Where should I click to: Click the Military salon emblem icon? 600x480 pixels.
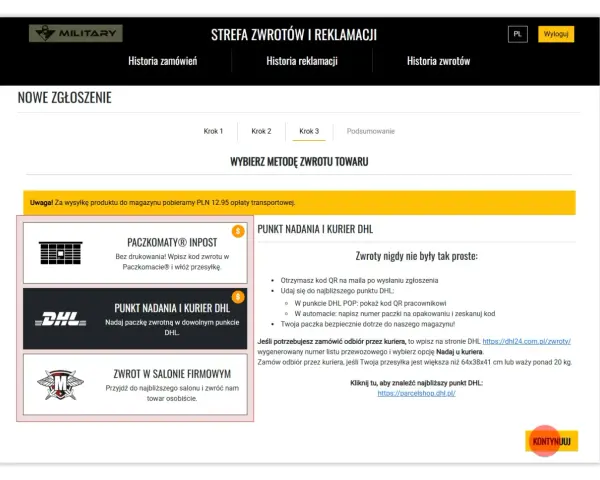[60, 384]
